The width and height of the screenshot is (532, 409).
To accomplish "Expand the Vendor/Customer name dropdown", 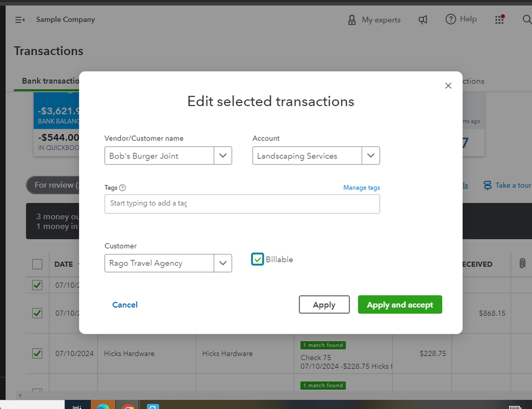I will pyautogui.click(x=223, y=156).
